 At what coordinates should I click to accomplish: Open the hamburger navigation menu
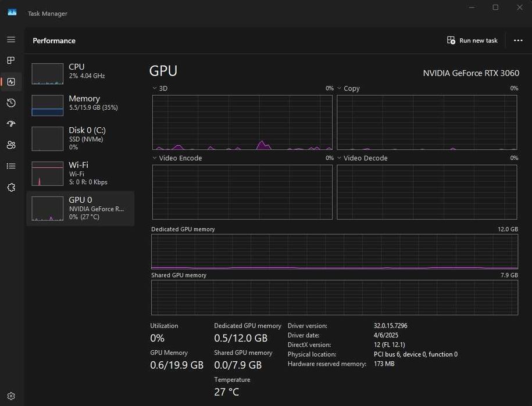pyautogui.click(x=11, y=39)
